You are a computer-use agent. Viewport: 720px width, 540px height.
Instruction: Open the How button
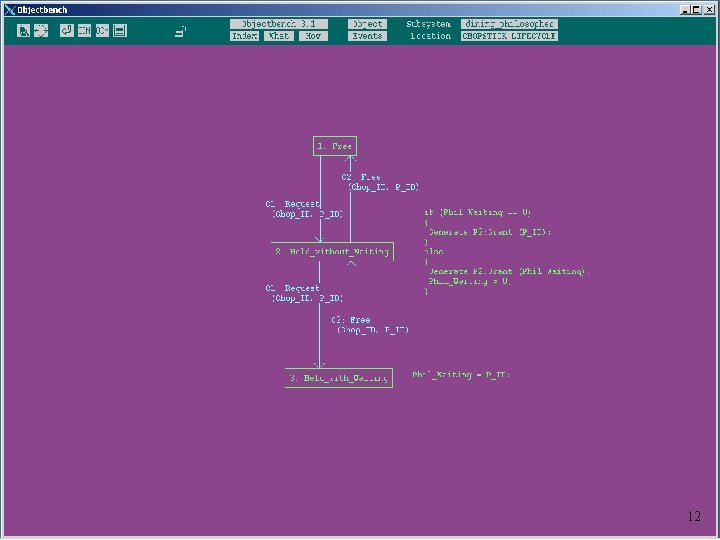(313, 36)
